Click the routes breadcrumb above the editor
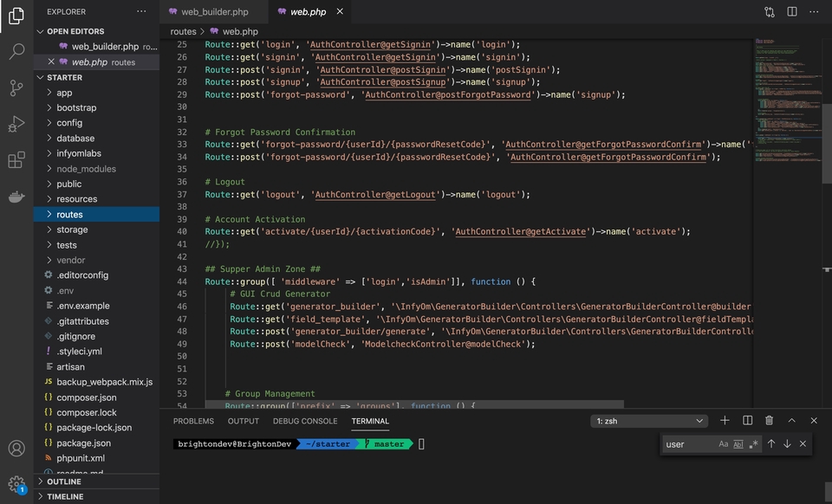832x504 pixels. [x=182, y=30]
